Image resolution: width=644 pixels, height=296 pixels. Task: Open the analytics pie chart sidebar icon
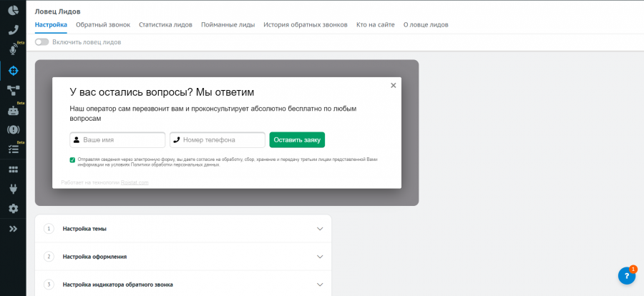click(x=13, y=10)
